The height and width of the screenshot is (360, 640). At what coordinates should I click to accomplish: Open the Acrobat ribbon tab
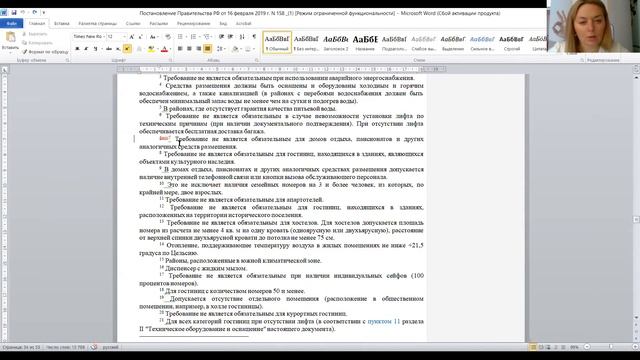pos(243,24)
